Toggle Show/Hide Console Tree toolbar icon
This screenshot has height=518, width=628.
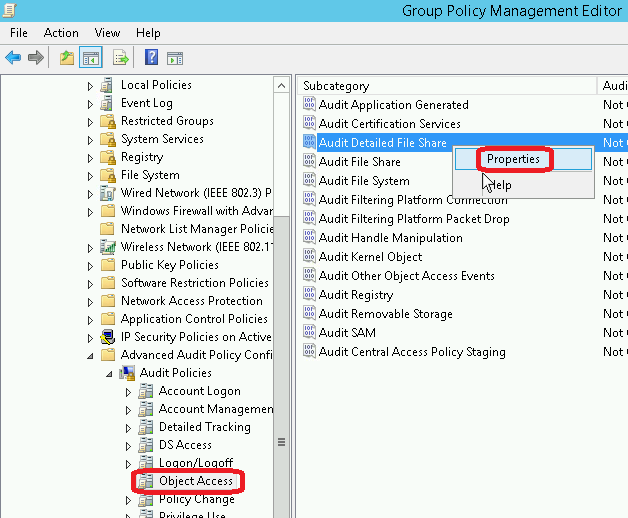90,57
